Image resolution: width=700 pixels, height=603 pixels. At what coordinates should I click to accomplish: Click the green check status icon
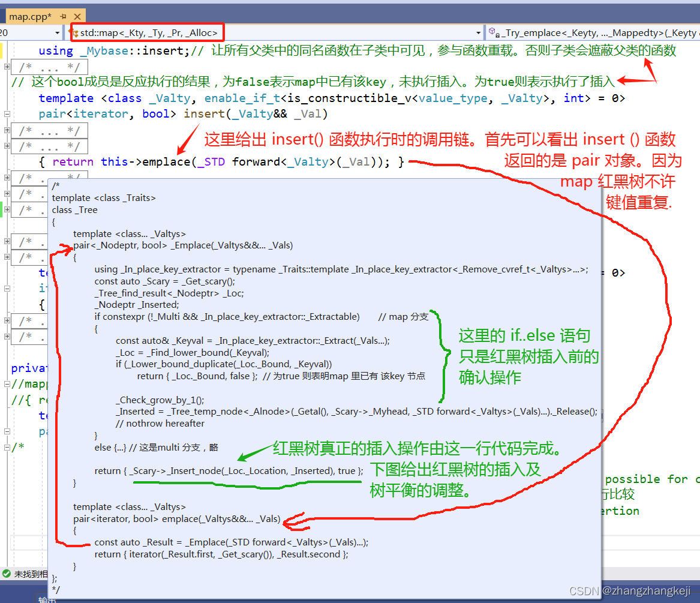(6, 574)
